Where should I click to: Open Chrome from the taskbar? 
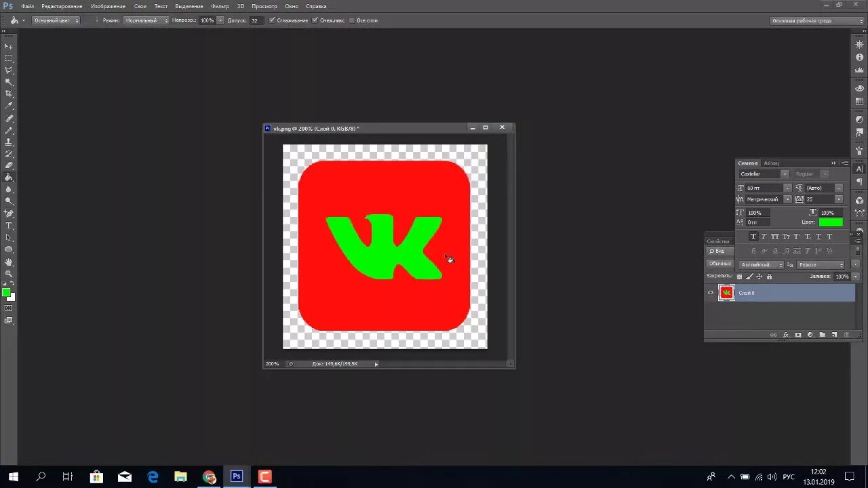[209, 476]
